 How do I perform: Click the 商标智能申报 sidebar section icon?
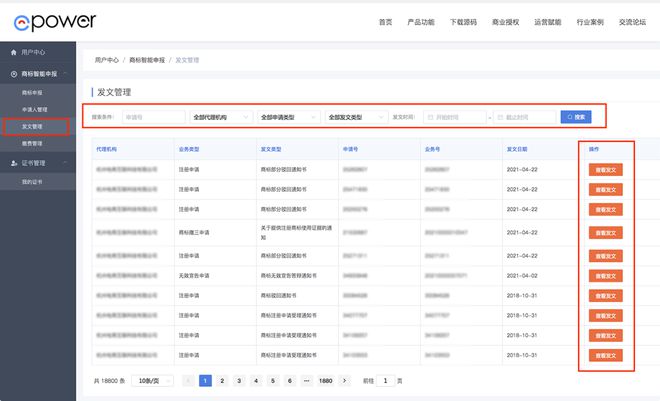pos(13,74)
